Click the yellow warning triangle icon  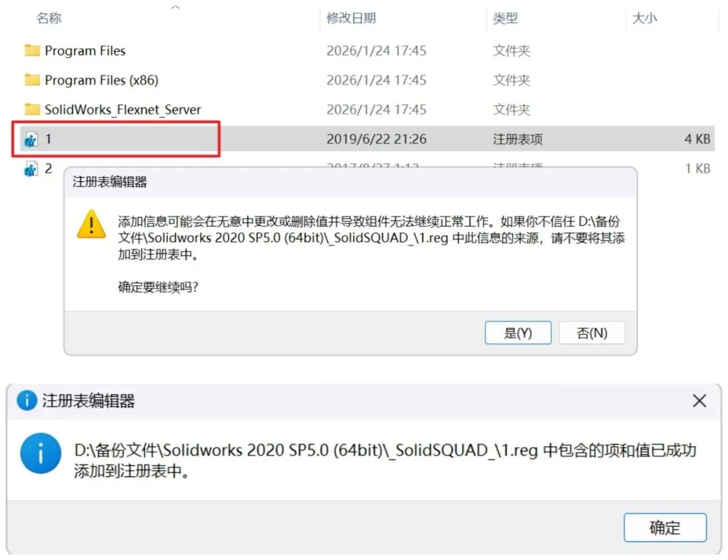click(92, 224)
